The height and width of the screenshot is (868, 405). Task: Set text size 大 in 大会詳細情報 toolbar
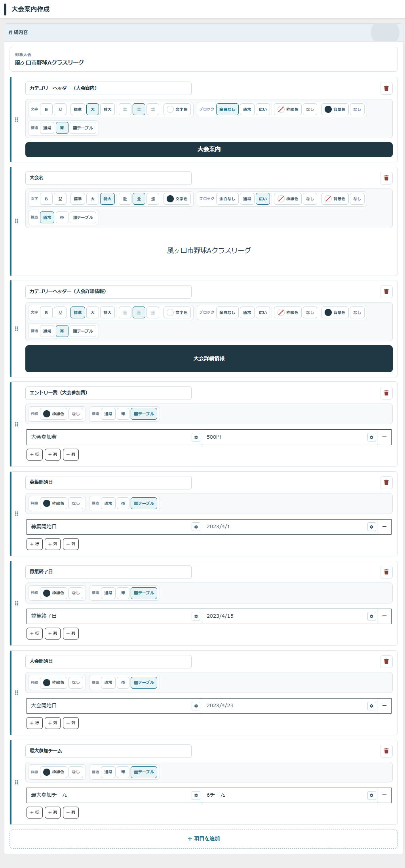[93, 312]
